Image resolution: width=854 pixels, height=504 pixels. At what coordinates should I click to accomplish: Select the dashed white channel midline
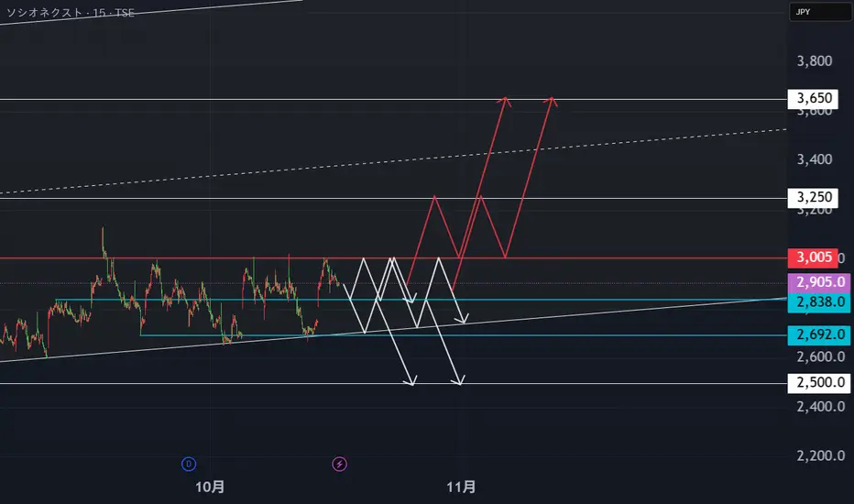392,161
